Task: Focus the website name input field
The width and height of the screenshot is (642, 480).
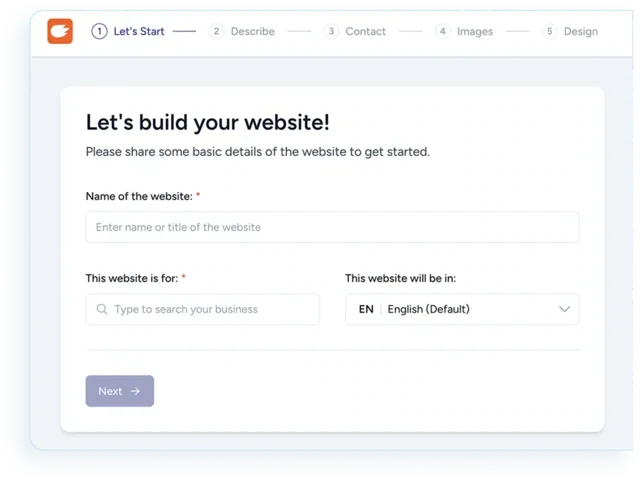Action: point(332,227)
